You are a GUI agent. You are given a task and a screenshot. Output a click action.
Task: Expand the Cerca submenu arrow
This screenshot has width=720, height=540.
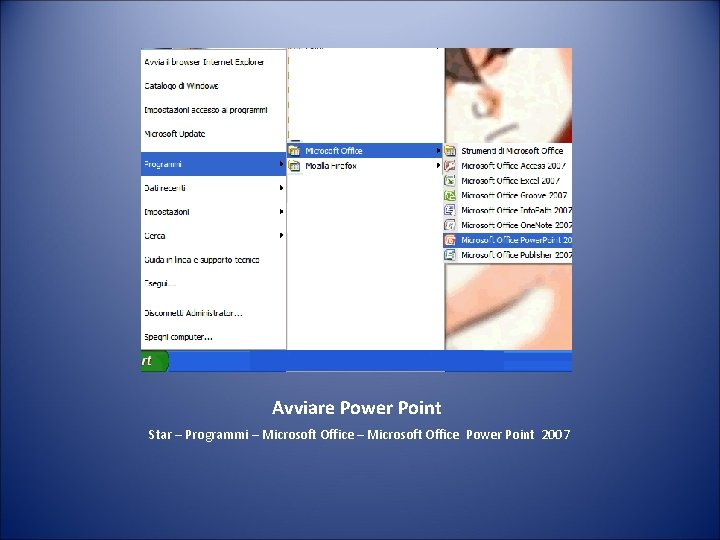281,236
